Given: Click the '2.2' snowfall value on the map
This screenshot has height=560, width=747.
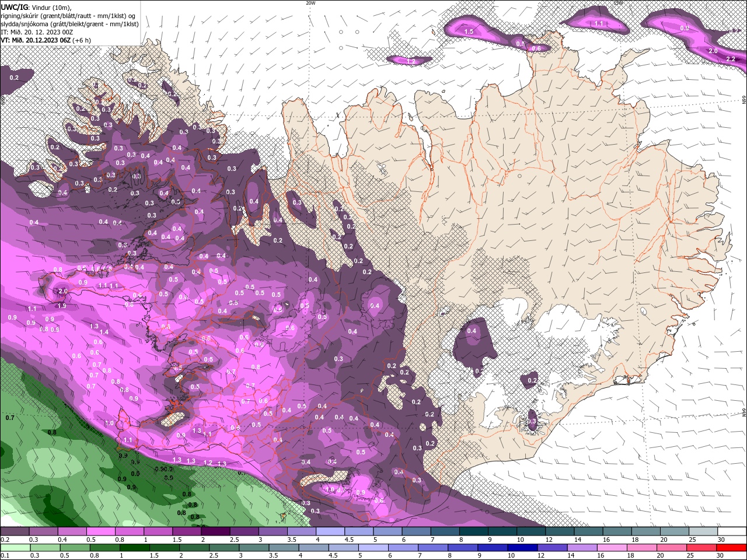Looking at the screenshot, I should 730,60.
